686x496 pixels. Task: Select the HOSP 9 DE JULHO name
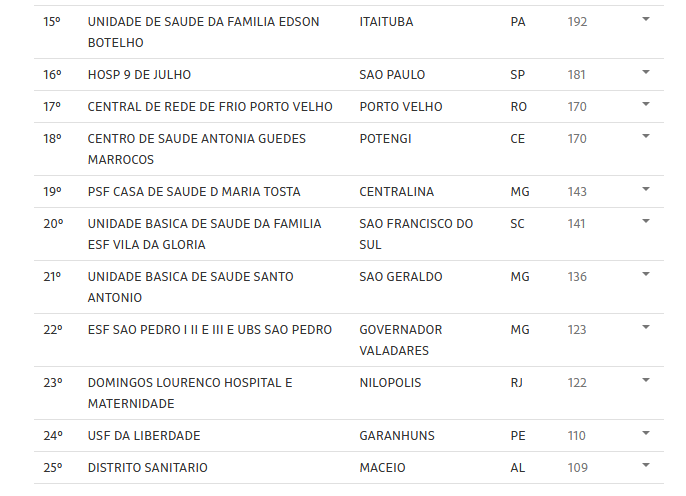click(x=139, y=75)
